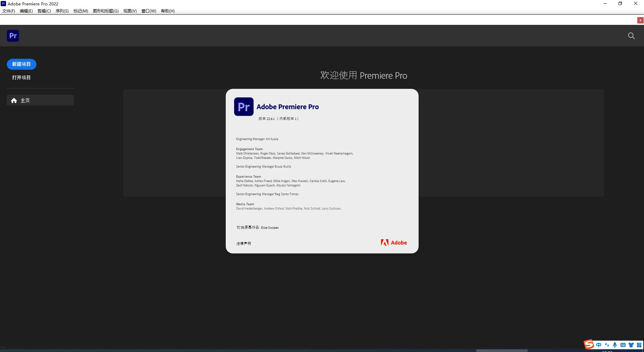Open Sogou voice input via the microphone icon
The height and width of the screenshot is (352, 644).
click(615, 345)
